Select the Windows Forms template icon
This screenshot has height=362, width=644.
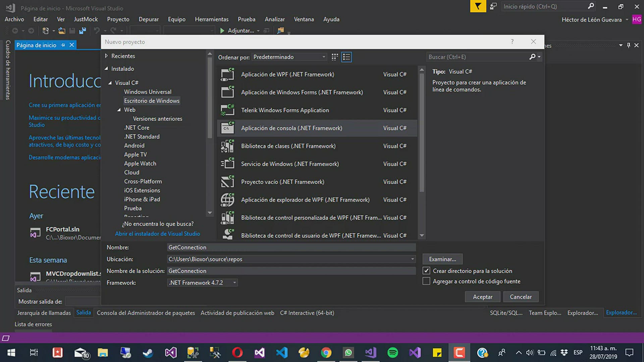tap(227, 92)
